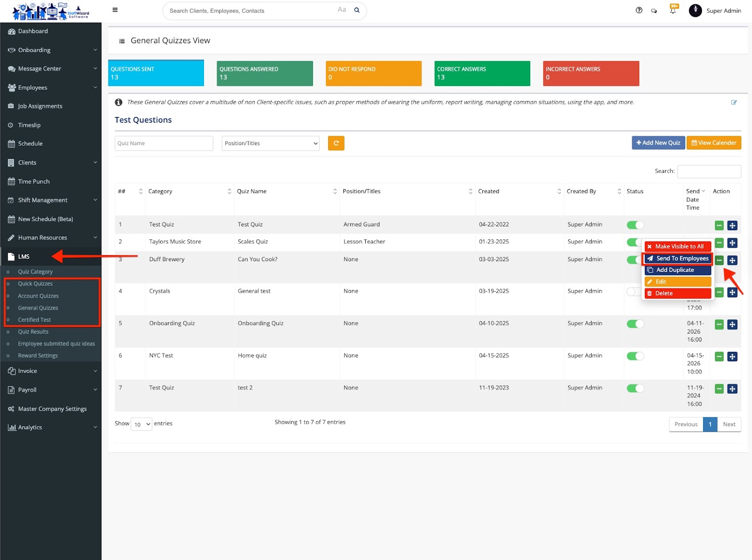Image resolution: width=752 pixels, height=560 pixels.
Task: Open the Position/Titles dropdown filter
Action: [x=270, y=143]
